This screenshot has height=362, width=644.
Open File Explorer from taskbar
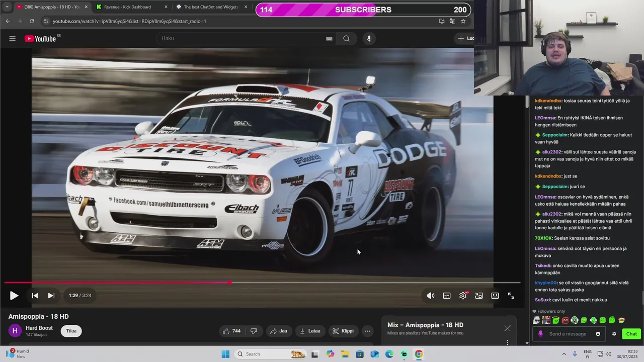(x=345, y=354)
